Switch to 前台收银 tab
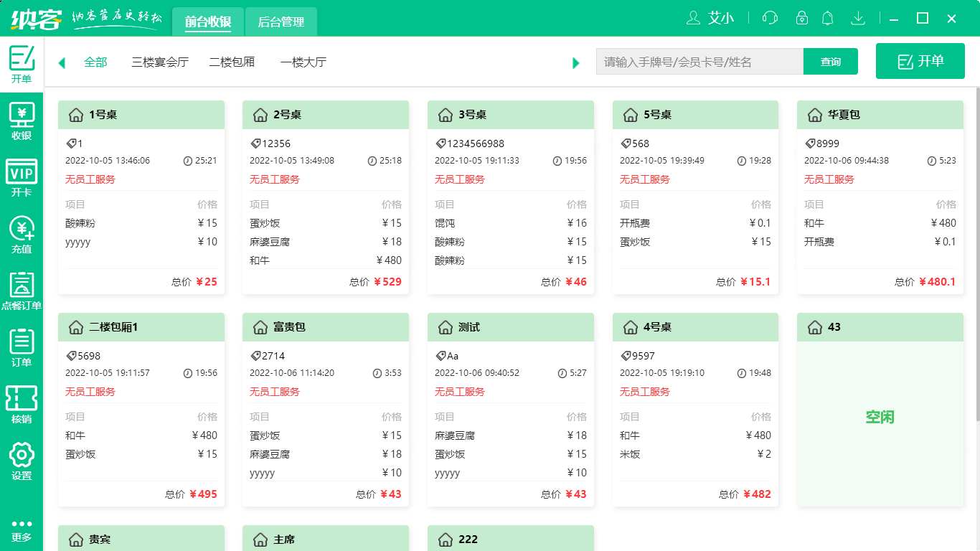The height and width of the screenshot is (551, 980). tap(207, 22)
